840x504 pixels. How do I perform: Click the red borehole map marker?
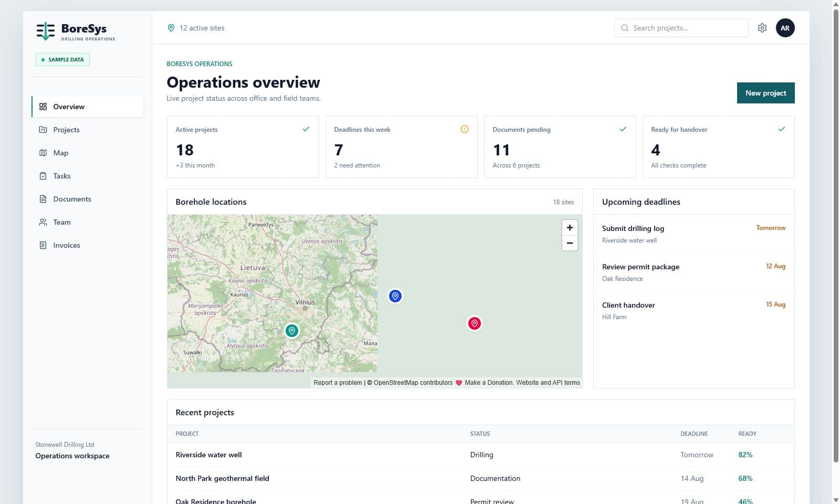click(x=475, y=323)
